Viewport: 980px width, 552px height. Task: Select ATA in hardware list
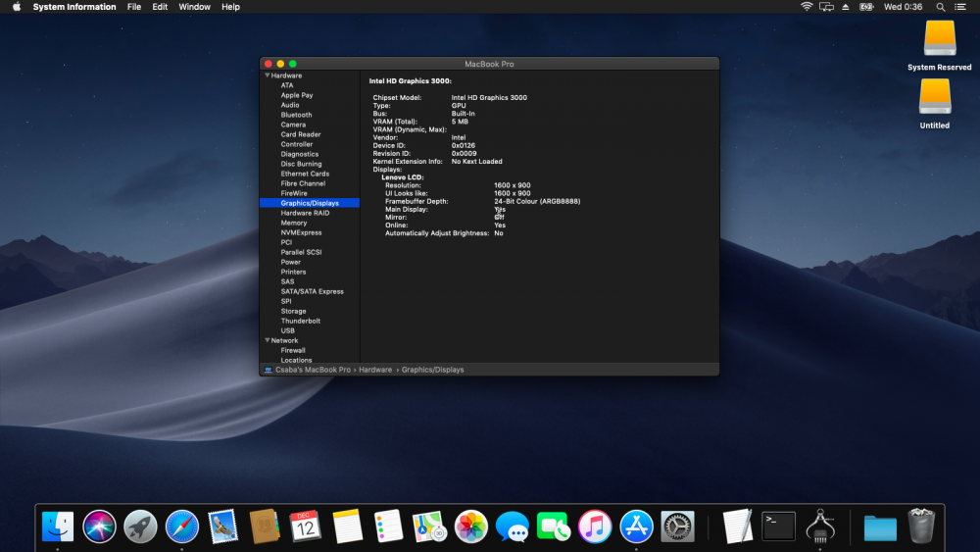click(287, 85)
